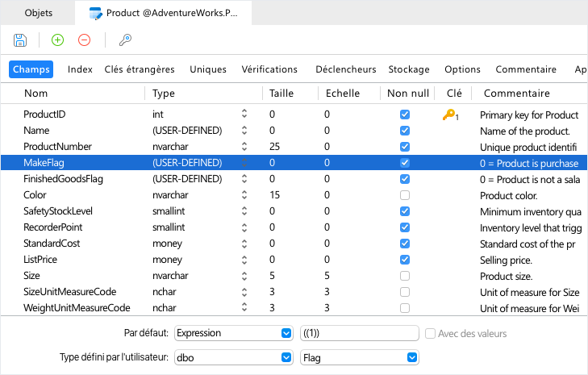Switch to the Index tab
The width and height of the screenshot is (588, 375).
80,69
